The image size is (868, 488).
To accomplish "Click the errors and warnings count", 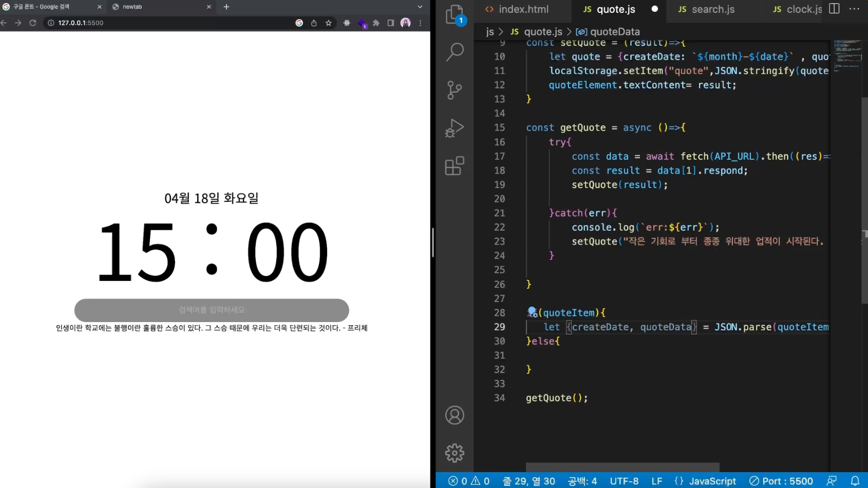I will tap(469, 481).
